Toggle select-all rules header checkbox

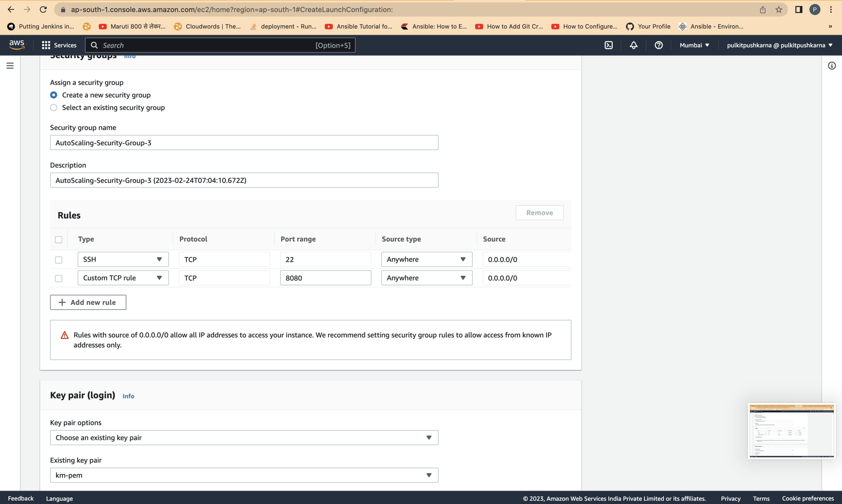[59, 240]
